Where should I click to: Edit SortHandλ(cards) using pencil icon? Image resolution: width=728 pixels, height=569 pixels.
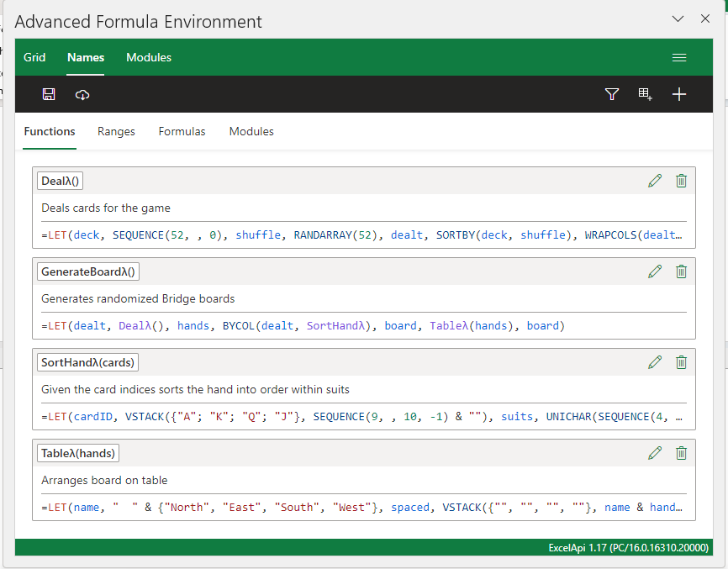tap(655, 362)
